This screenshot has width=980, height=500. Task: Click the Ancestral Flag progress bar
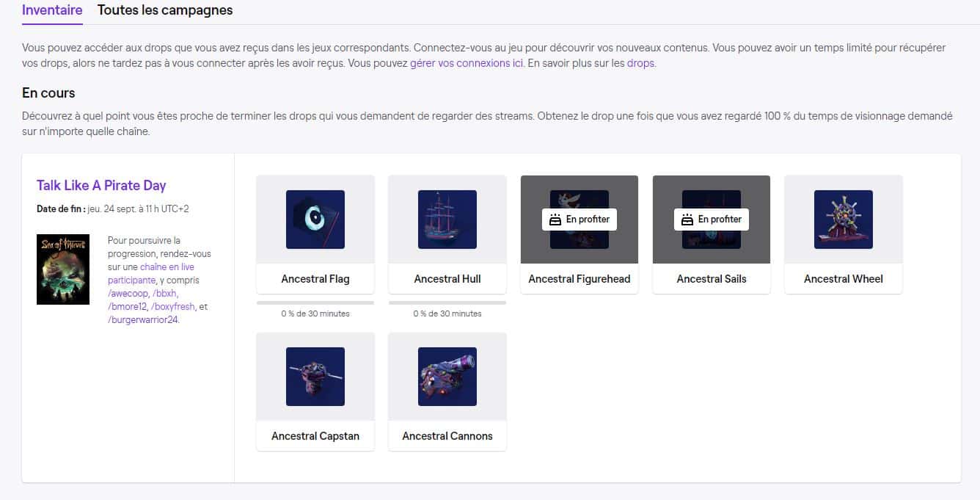point(315,302)
